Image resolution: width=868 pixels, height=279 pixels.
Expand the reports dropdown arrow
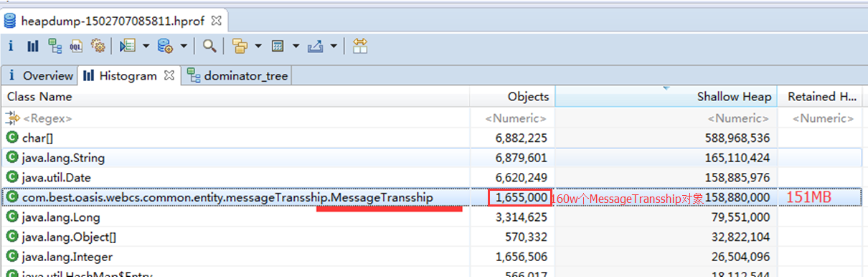pos(146,47)
